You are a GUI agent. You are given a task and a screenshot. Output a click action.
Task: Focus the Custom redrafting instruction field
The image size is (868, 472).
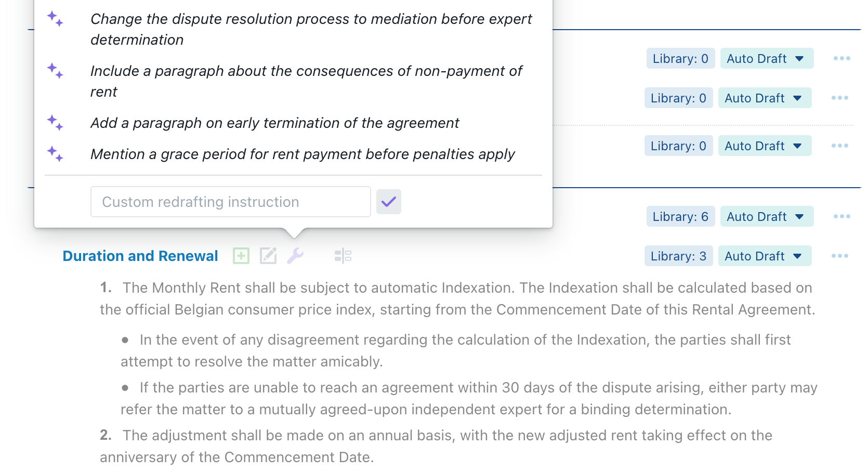coord(230,202)
